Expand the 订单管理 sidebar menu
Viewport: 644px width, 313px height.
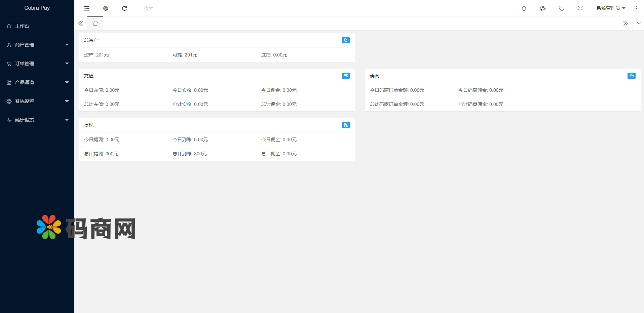click(x=37, y=64)
